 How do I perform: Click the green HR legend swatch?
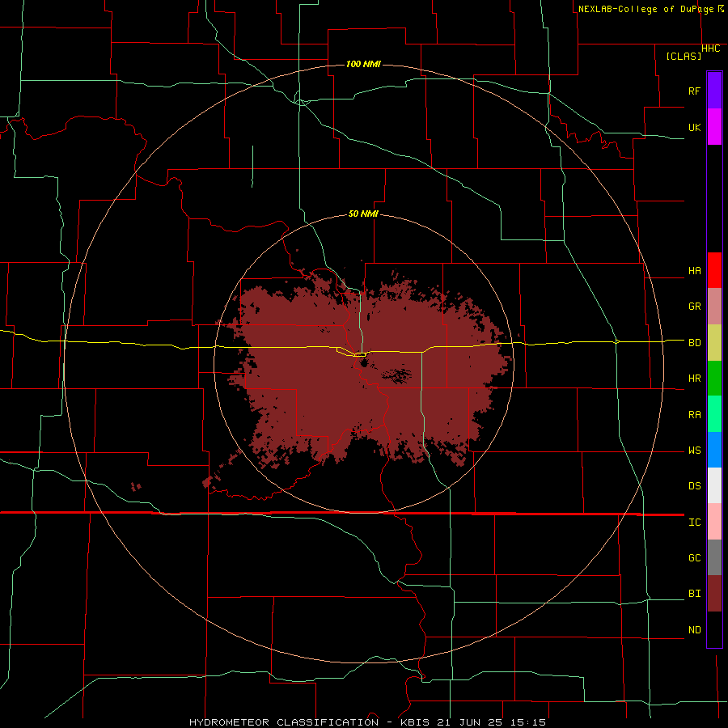coord(714,378)
